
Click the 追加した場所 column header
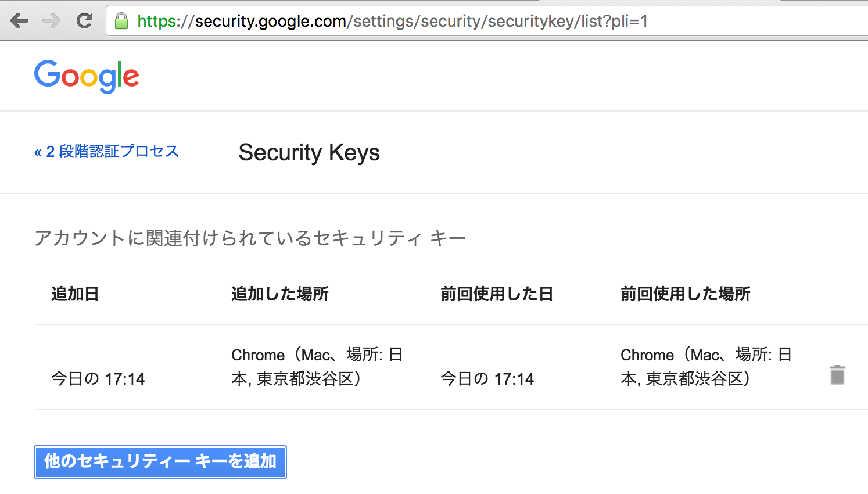pyautogui.click(x=280, y=294)
